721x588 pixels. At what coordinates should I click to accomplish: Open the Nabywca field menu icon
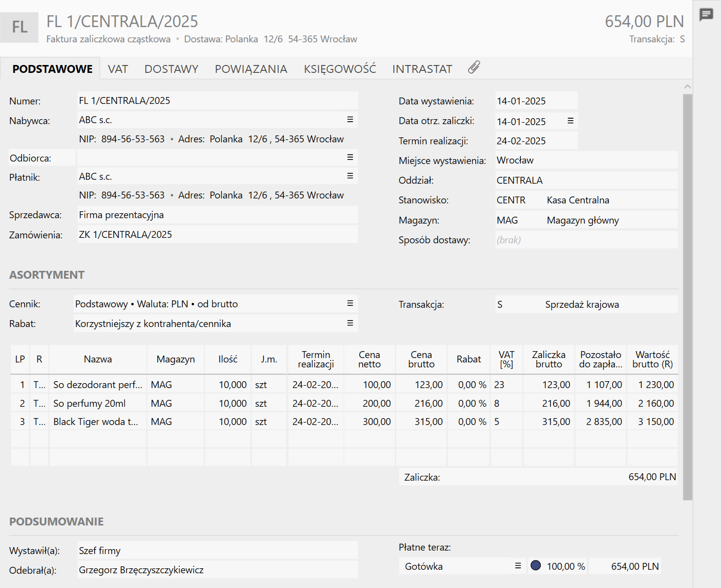(x=350, y=120)
